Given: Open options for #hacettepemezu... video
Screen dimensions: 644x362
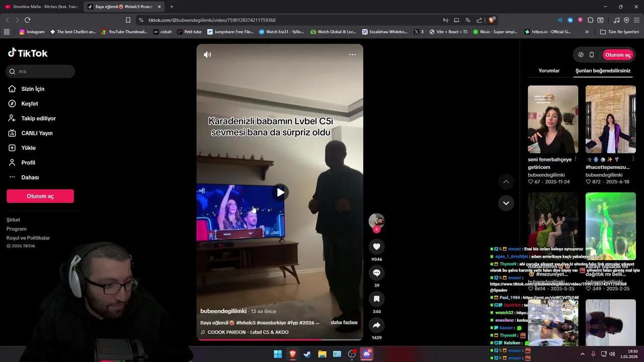Looking at the screenshot, I should pos(633,159).
